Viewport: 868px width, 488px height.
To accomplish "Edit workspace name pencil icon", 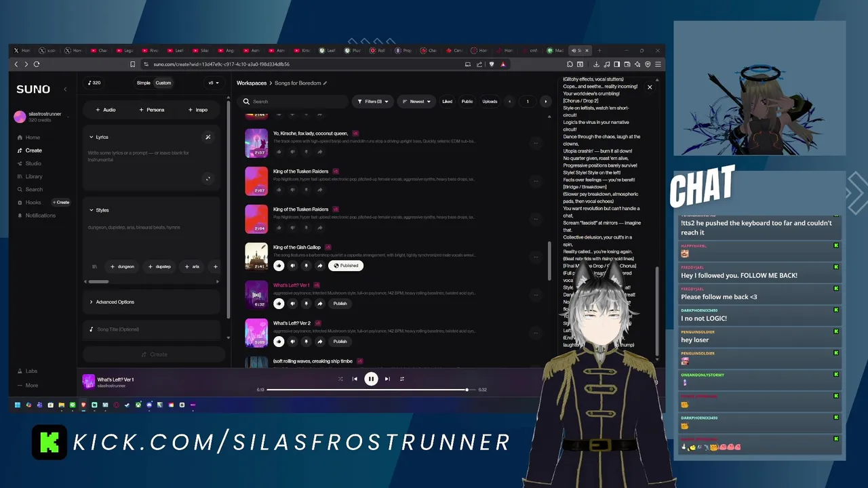I will 325,83.
